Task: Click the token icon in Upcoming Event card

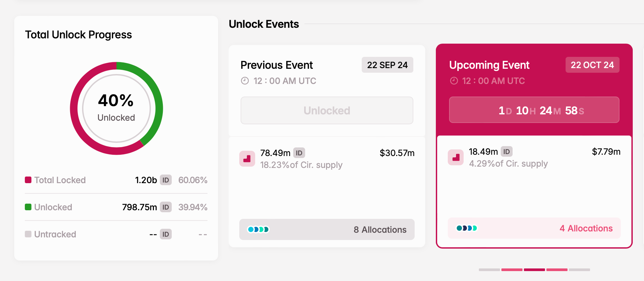Action: coord(456,157)
